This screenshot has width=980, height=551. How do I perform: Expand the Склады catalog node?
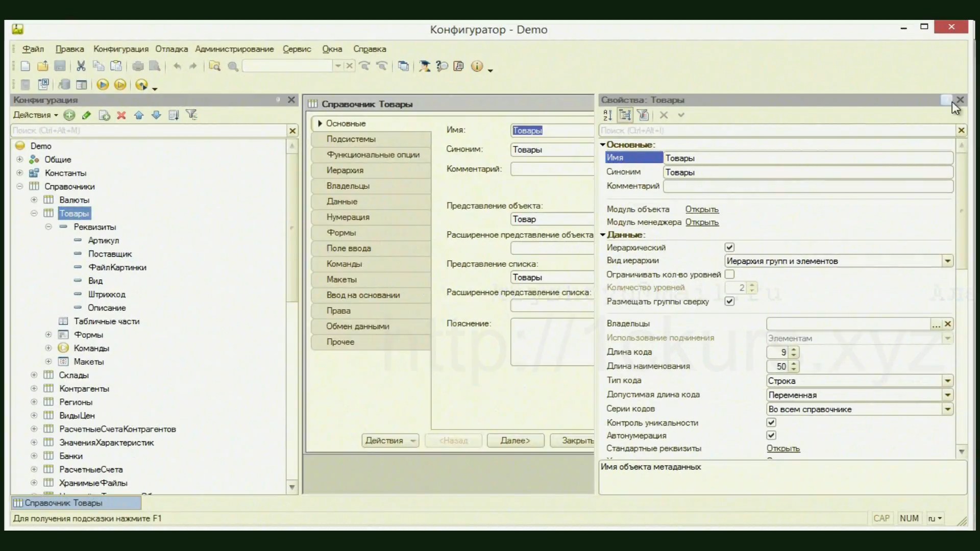[34, 375]
